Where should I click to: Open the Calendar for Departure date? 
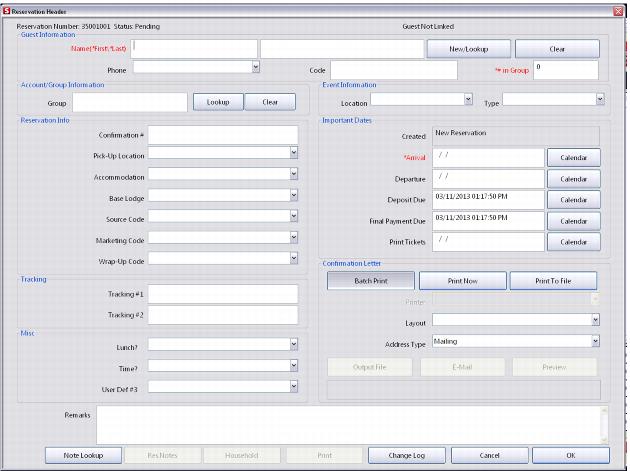coord(574,179)
